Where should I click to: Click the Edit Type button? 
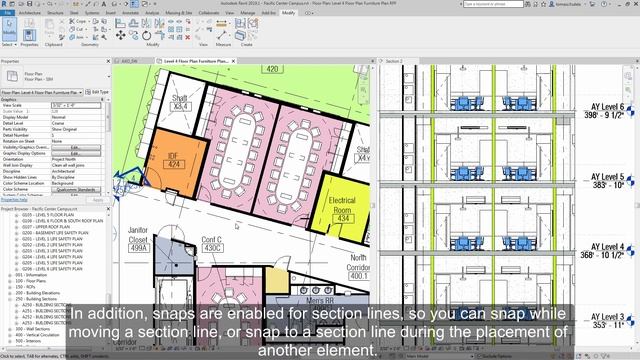[x=97, y=92]
